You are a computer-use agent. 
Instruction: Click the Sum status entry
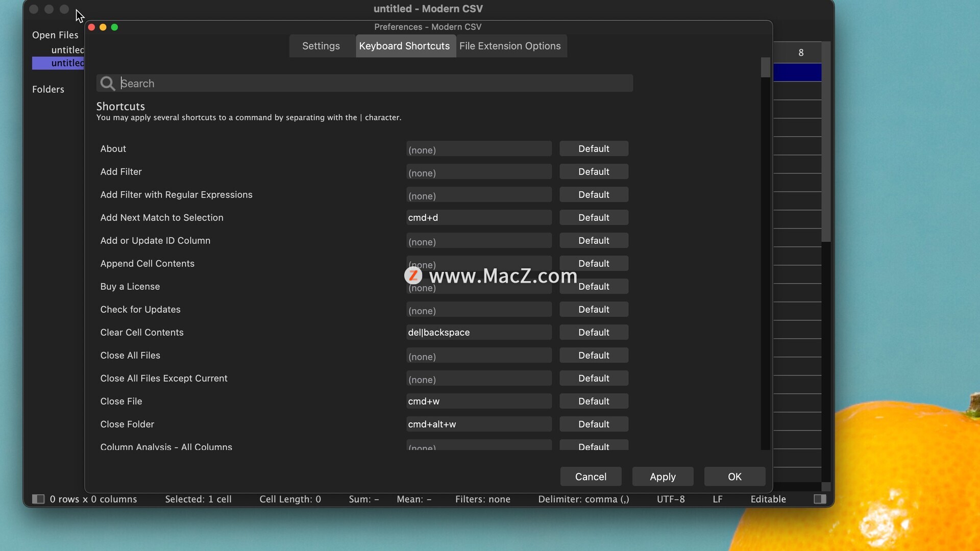point(364,499)
